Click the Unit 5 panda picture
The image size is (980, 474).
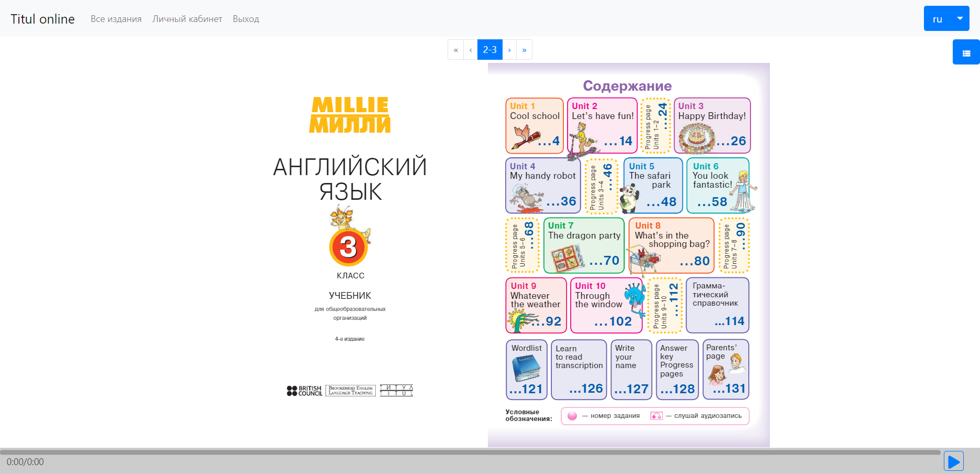click(629, 199)
